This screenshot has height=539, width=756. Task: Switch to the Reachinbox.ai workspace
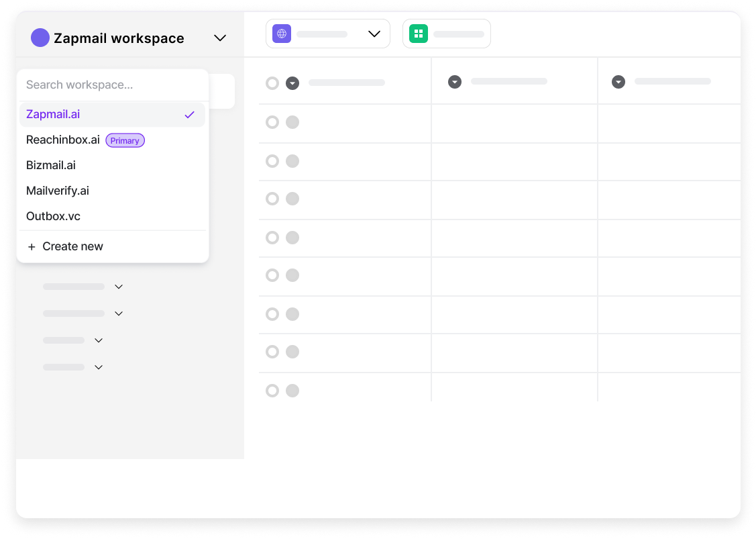pos(112,140)
